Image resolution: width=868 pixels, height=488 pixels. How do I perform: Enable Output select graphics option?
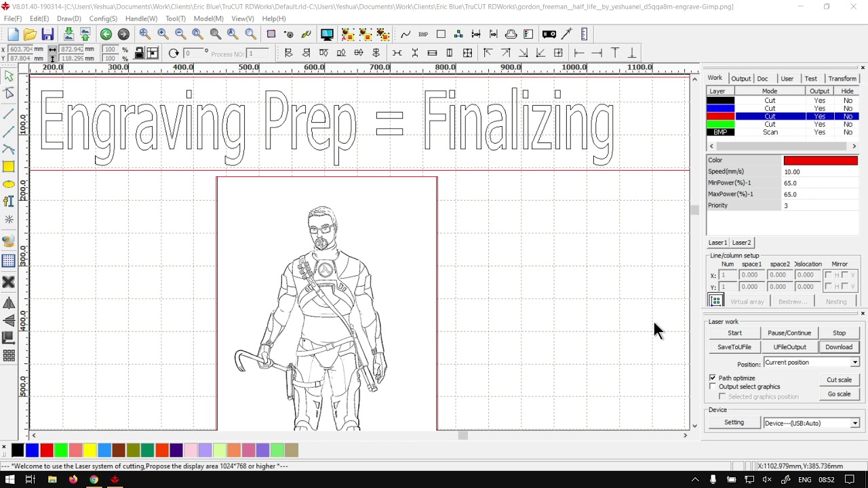pos(713,386)
